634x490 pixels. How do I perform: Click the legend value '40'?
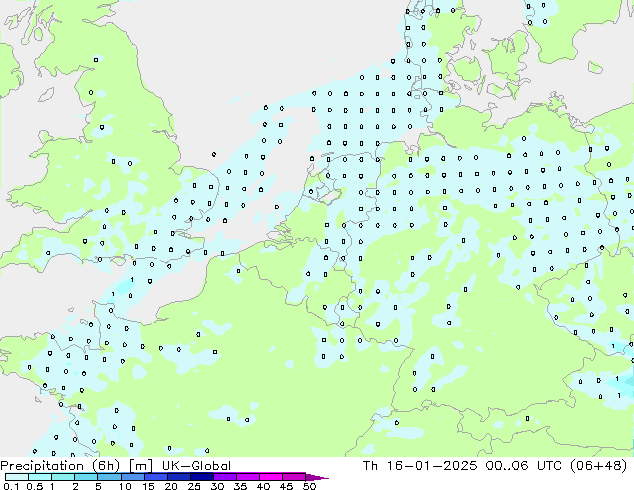click(x=263, y=486)
